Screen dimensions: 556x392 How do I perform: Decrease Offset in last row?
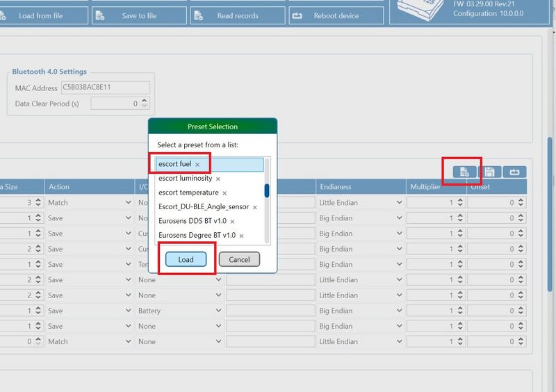click(521, 344)
